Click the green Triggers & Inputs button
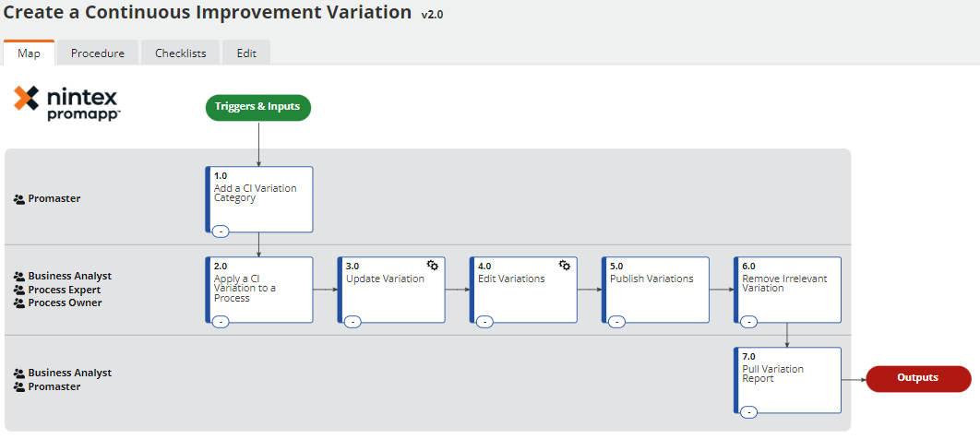The image size is (980, 439). click(257, 107)
